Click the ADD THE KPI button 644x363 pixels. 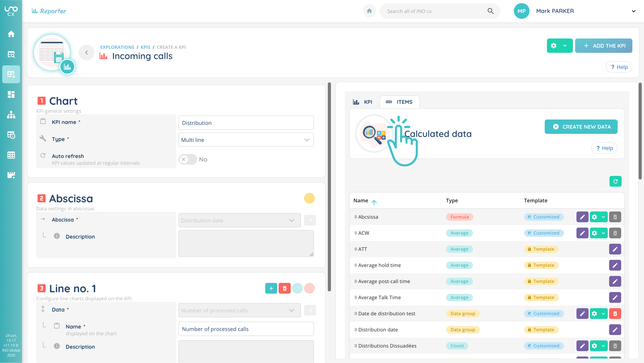604,45
